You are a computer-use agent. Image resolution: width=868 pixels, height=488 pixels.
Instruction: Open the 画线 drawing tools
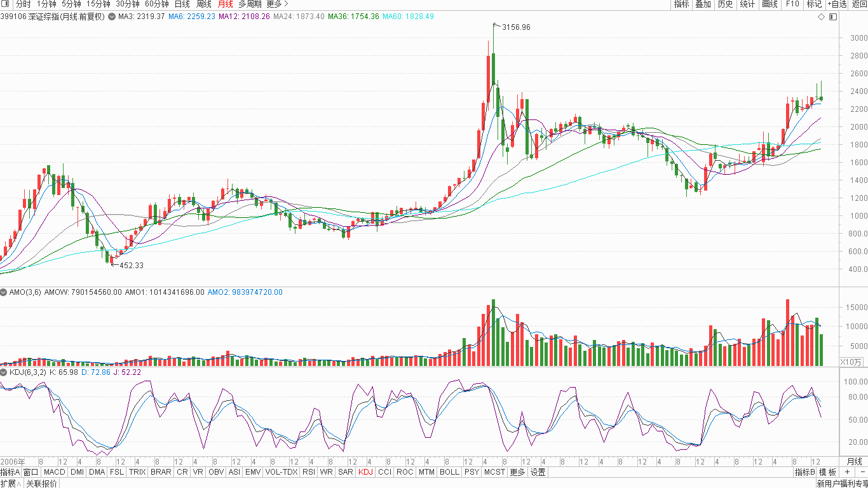click(x=770, y=4)
